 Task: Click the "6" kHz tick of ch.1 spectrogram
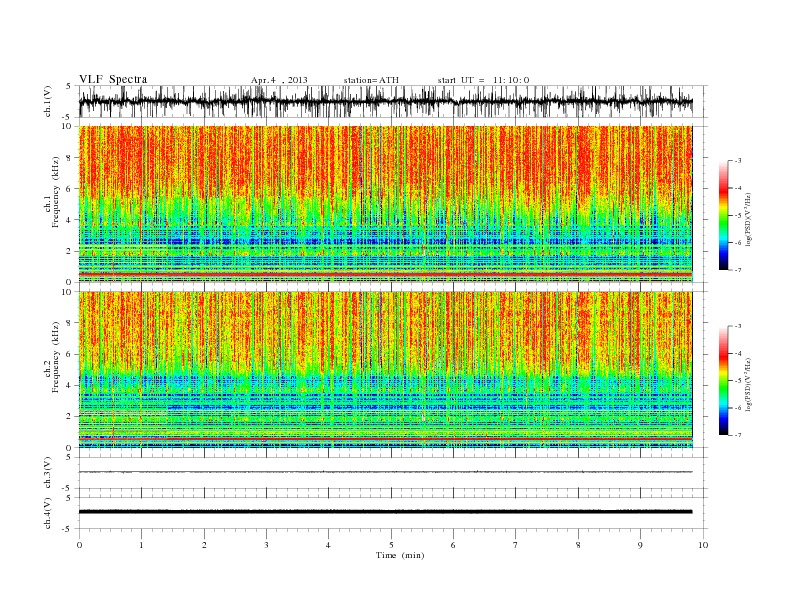tap(70, 189)
